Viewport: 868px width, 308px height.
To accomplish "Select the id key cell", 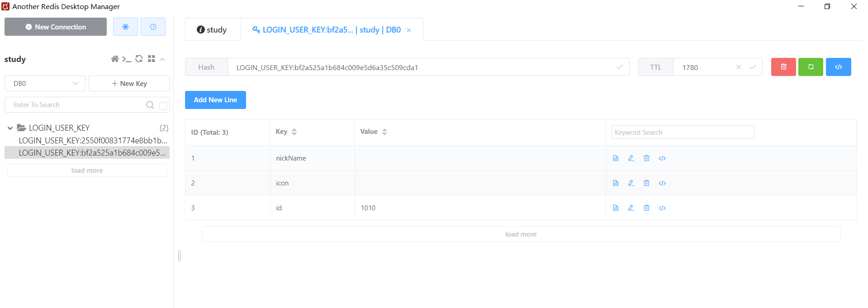I will click(x=312, y=208).
